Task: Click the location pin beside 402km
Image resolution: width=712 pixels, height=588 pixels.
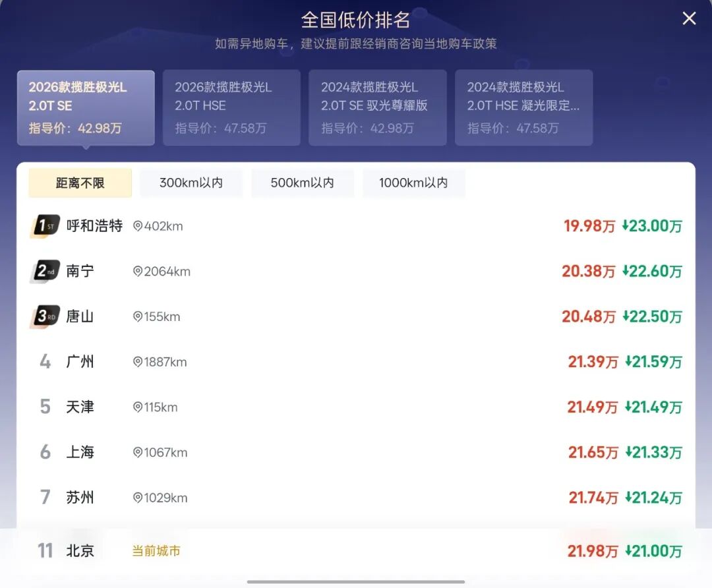Action: 138,225
